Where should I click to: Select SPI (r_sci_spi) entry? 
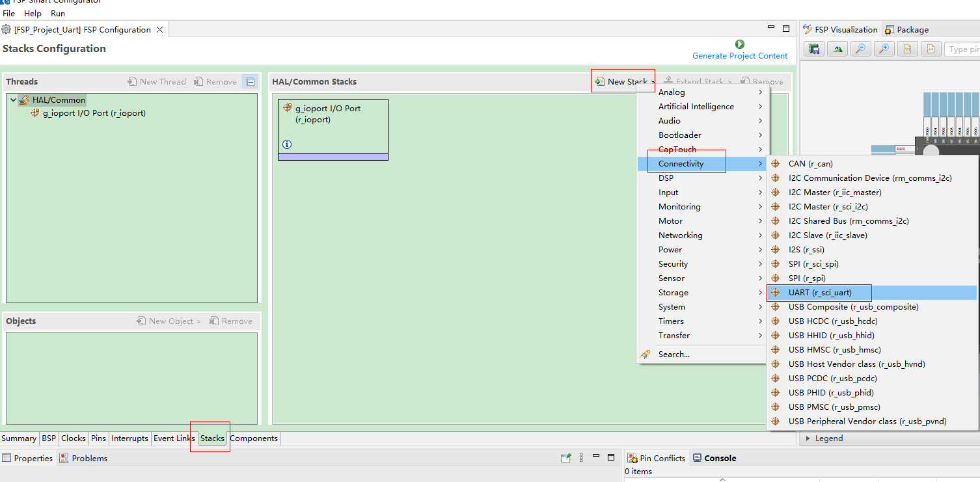point(872,264)
